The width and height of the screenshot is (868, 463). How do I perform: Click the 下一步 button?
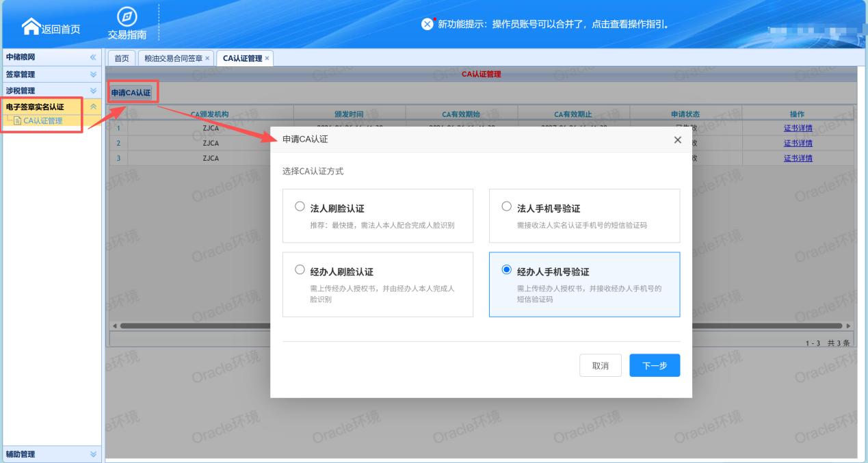pos(655,365)
